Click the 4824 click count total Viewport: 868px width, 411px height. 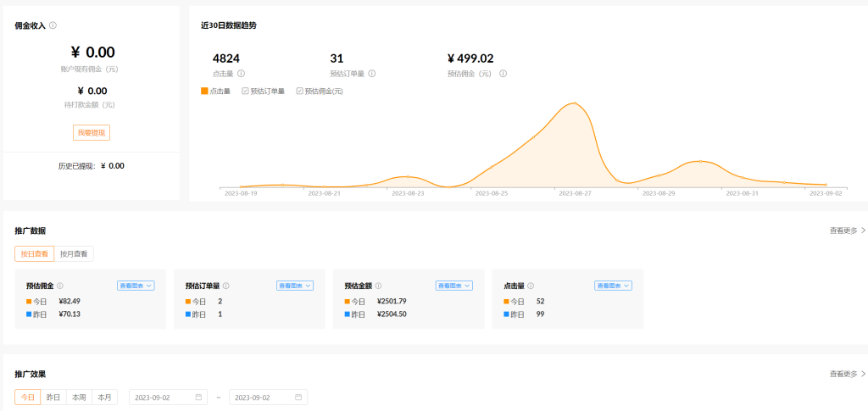click(225, 58)
